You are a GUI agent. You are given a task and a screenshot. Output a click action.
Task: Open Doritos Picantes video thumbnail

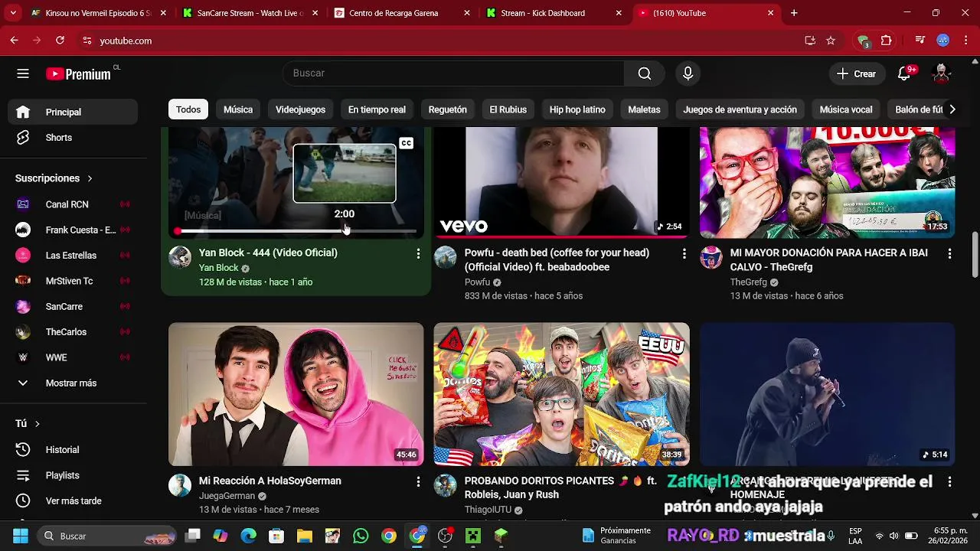tap(562, 394)
